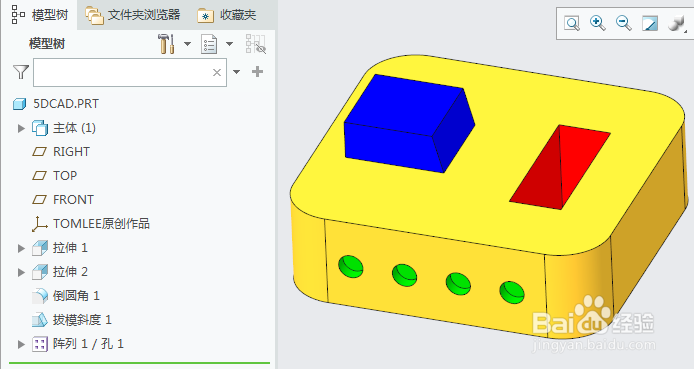
Task: Open the search options dropdown arrow
Action: [236, 72]
